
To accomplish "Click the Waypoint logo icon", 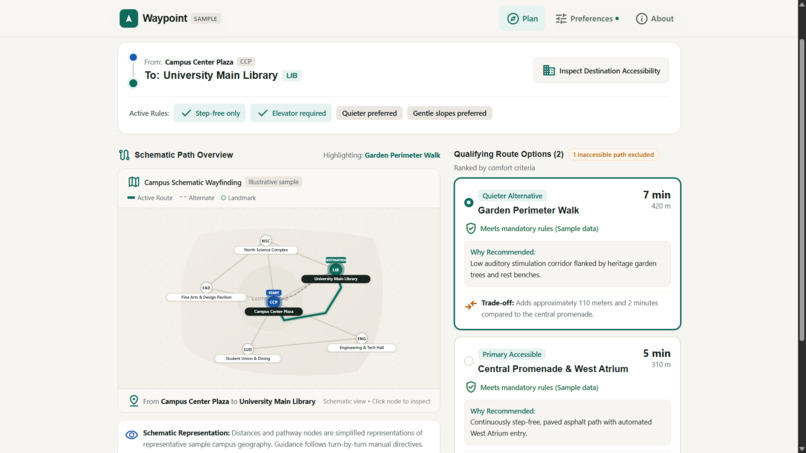I will [129, 19].
